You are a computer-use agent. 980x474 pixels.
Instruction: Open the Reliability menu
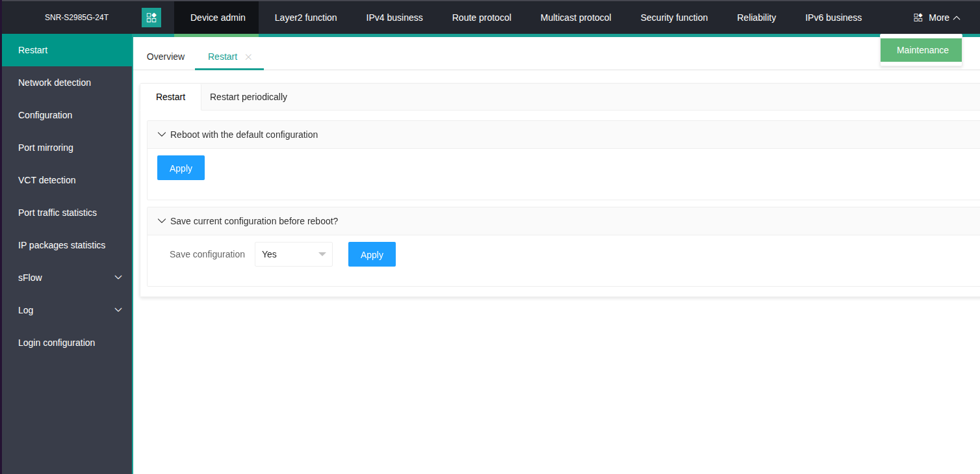click(x=756, y=18)
